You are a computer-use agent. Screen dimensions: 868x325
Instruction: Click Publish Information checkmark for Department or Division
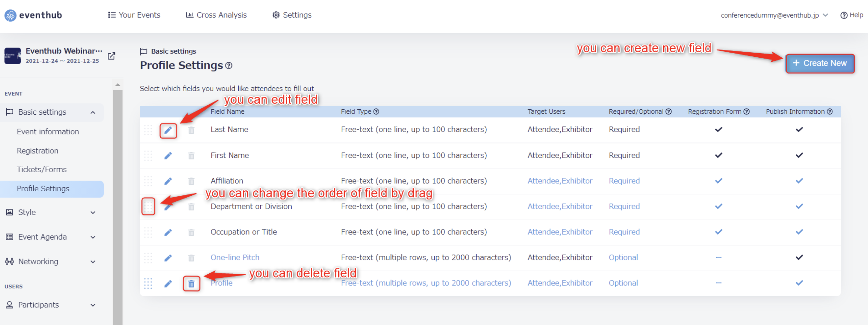(x=799, y=207)
